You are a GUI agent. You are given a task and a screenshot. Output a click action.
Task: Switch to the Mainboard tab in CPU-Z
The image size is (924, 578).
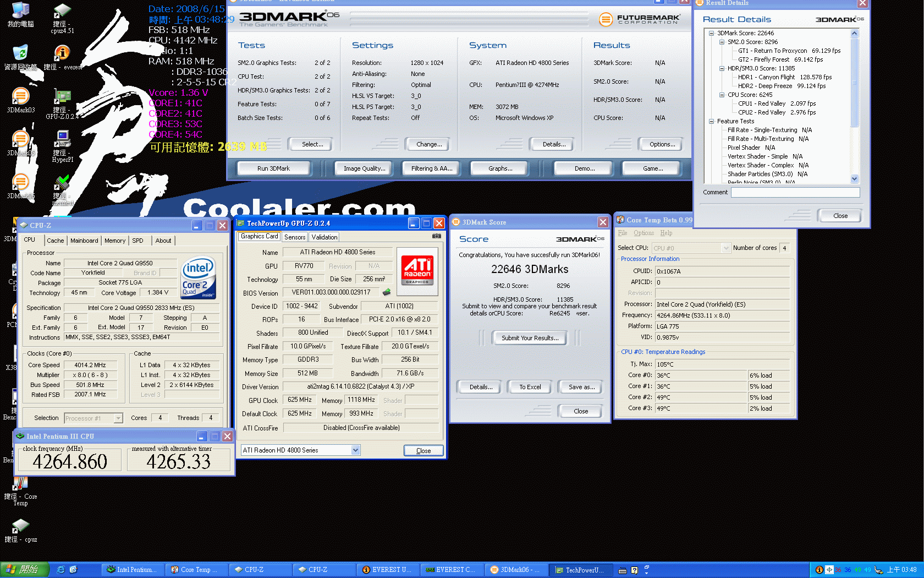tap(84, 241)
